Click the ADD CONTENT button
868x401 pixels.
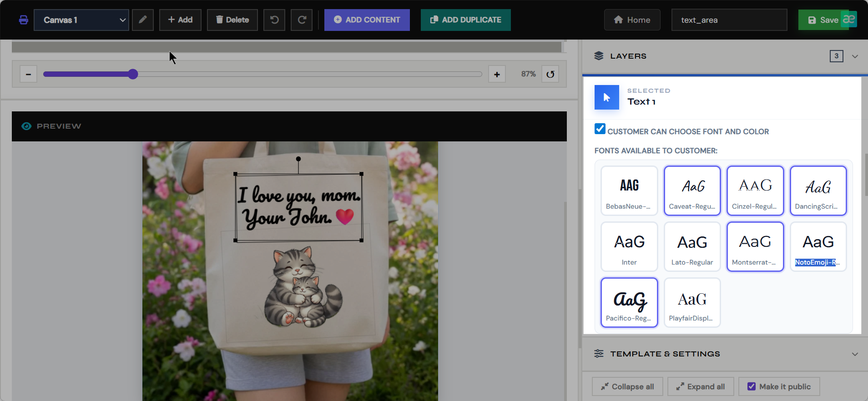coord(367,20)
